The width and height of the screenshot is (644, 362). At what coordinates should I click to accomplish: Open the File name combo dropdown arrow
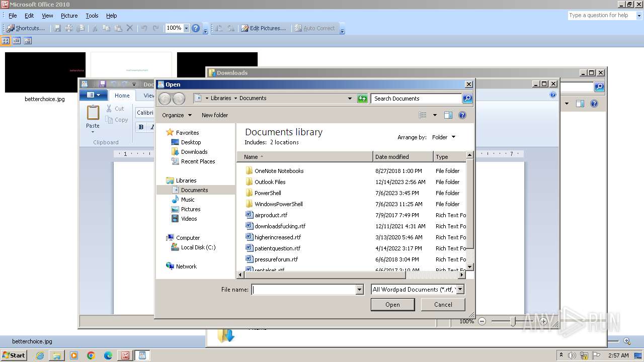(x=359, y=290)
